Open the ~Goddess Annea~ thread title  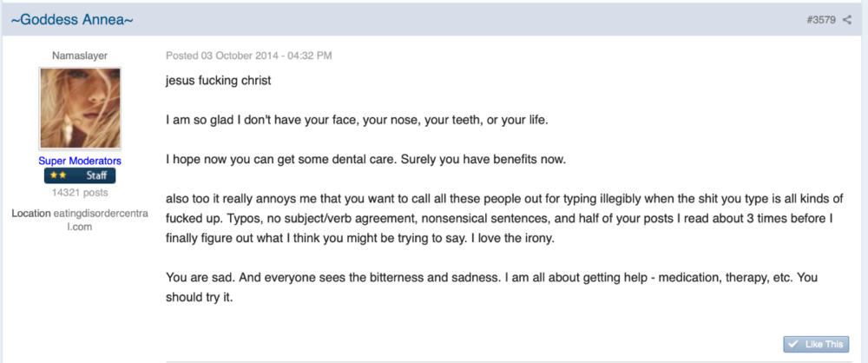[x=72, y=21]
